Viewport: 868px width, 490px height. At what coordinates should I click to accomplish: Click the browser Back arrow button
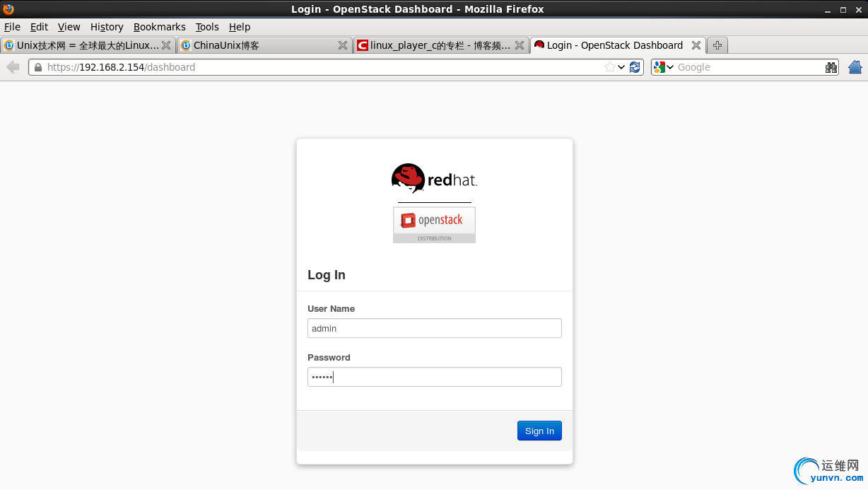click(x=13, y=67)
